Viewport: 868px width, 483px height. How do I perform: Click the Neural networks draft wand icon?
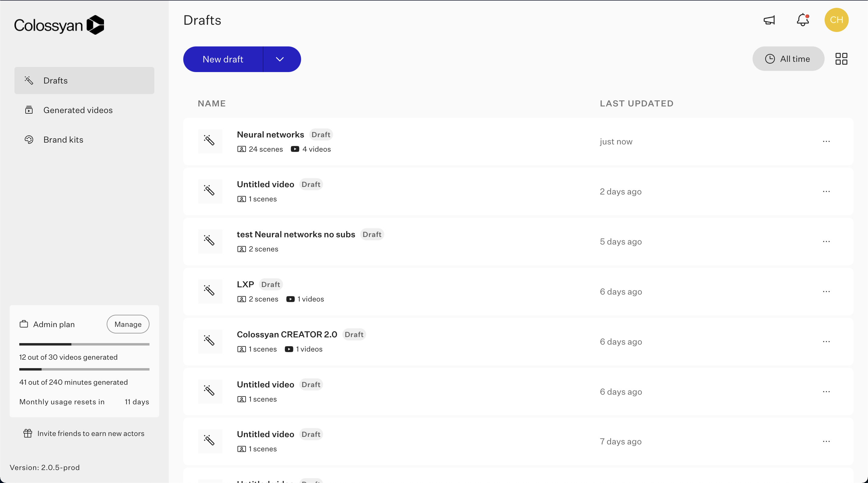[209, 141]
